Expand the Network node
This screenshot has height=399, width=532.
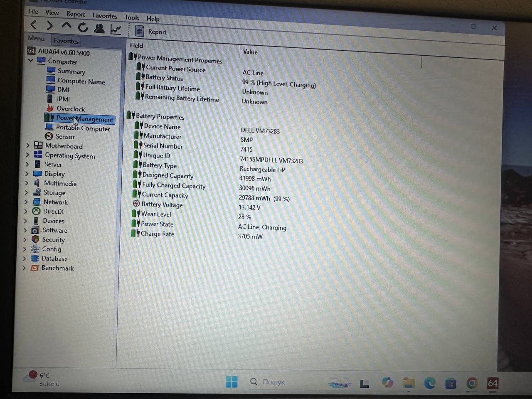pyautogui.click(x=26, y=202)
